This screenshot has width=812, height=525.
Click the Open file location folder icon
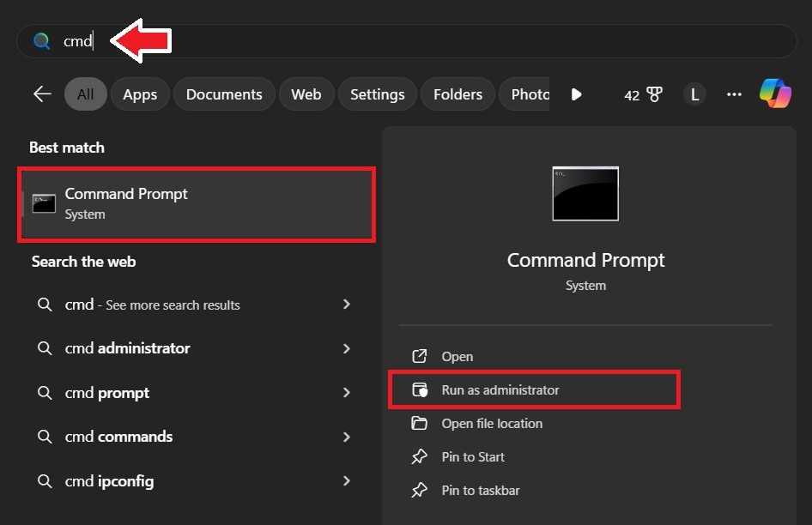[x=420, y=424]
